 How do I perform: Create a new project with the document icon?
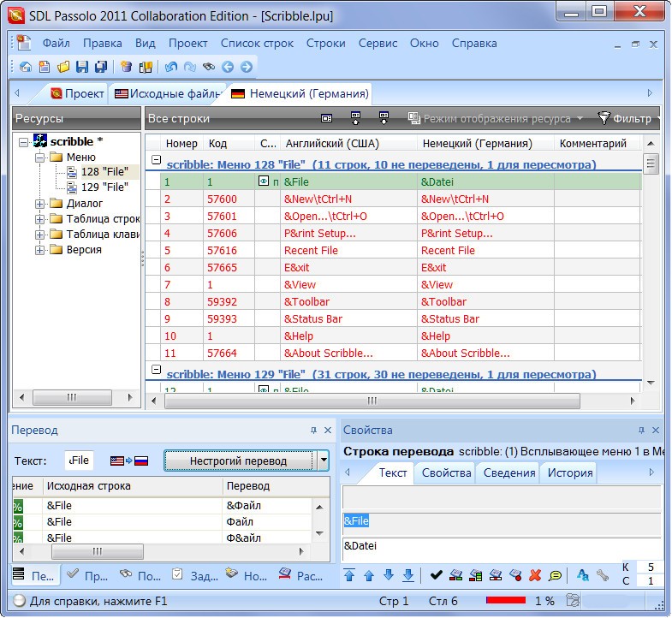(45, 67)
